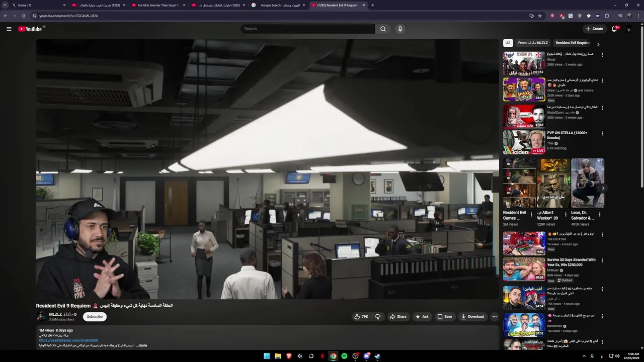This screenshot has width=644, height=362.
Task: Show next shorts with shelf arrow
Action: coord(603,188)
